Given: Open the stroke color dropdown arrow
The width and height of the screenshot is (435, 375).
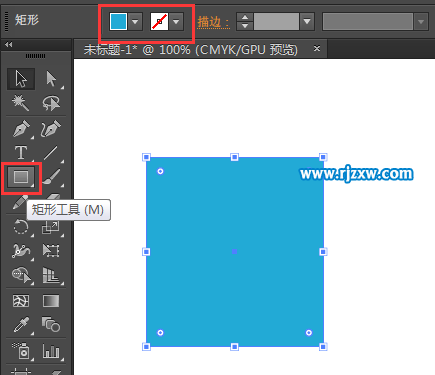Looking at the screenshot, I should coord(176,22).
